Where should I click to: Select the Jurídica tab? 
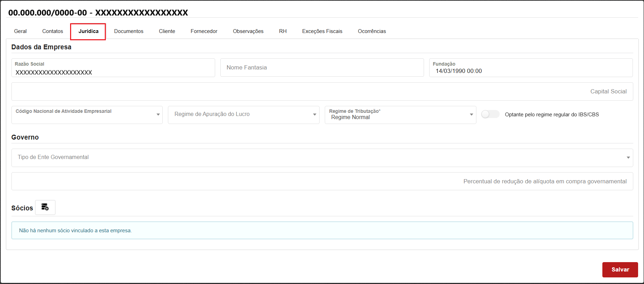tap(88, 31)
